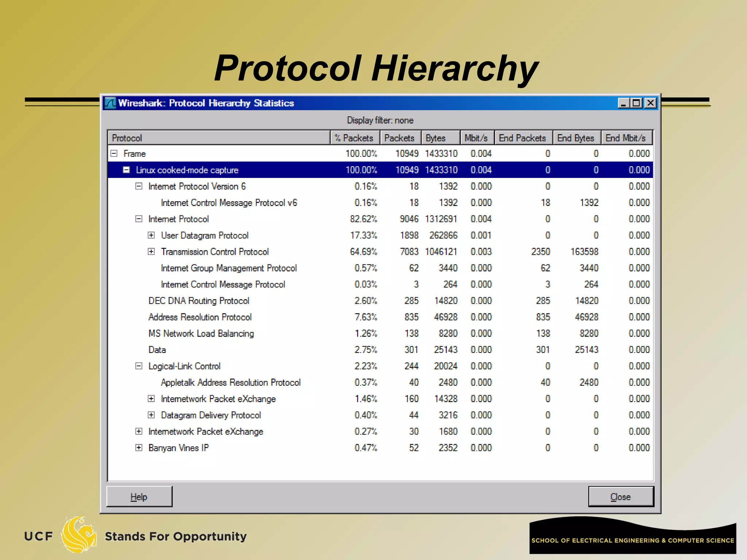Collapse the Internet Protocol node

139,219
